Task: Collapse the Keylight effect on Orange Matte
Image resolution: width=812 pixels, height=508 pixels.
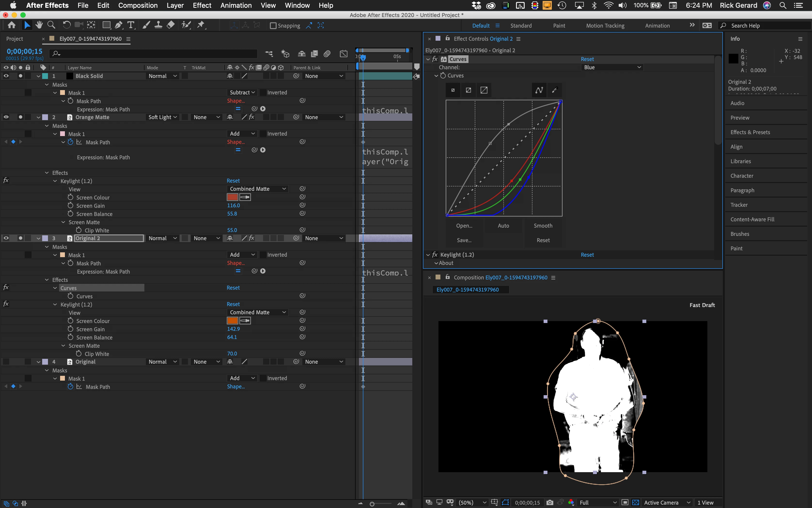Action: tap(55, 181)
